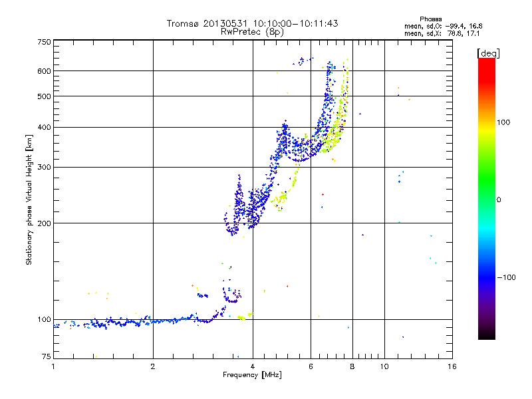Click the 'Phases' header label

pyautogui.click(x=430, y=19)
